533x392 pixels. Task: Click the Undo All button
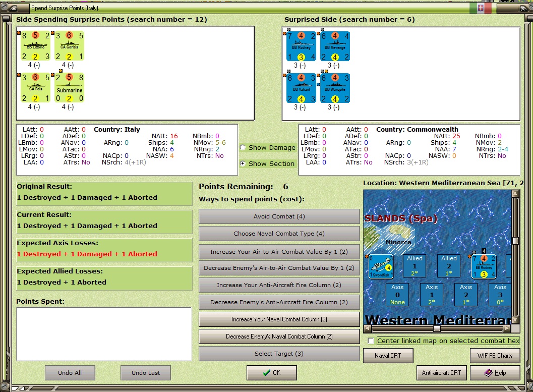pyautogui.click(x=70, y=373)
